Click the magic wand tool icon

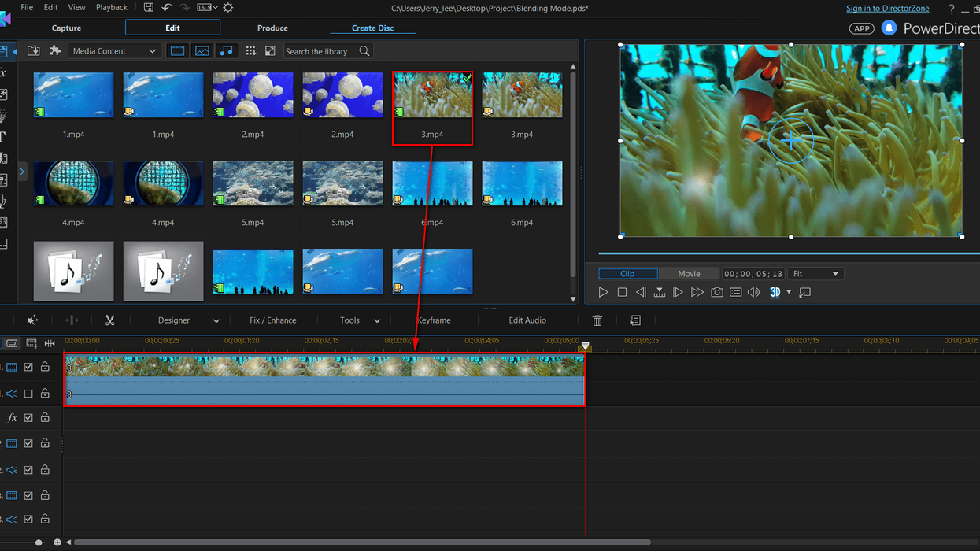[32, 320]
